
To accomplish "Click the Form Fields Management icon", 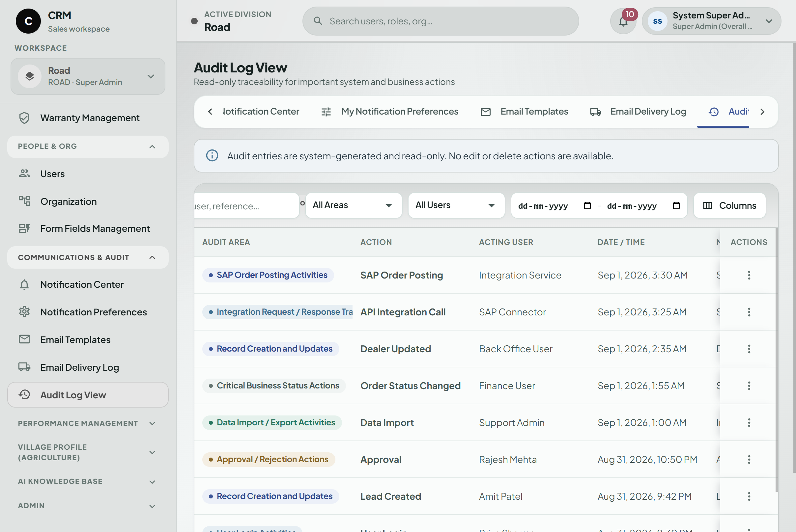I will [24, 228].
